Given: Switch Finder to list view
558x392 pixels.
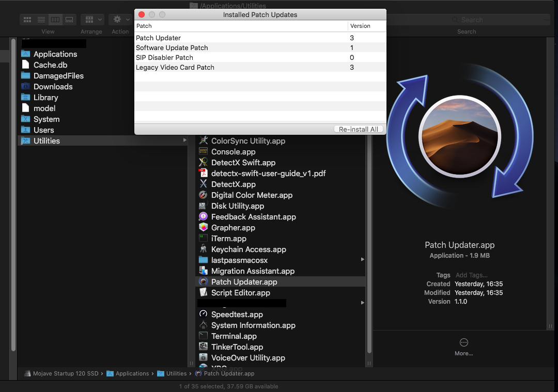Looking at the screenshot, I should pos(41,20).
